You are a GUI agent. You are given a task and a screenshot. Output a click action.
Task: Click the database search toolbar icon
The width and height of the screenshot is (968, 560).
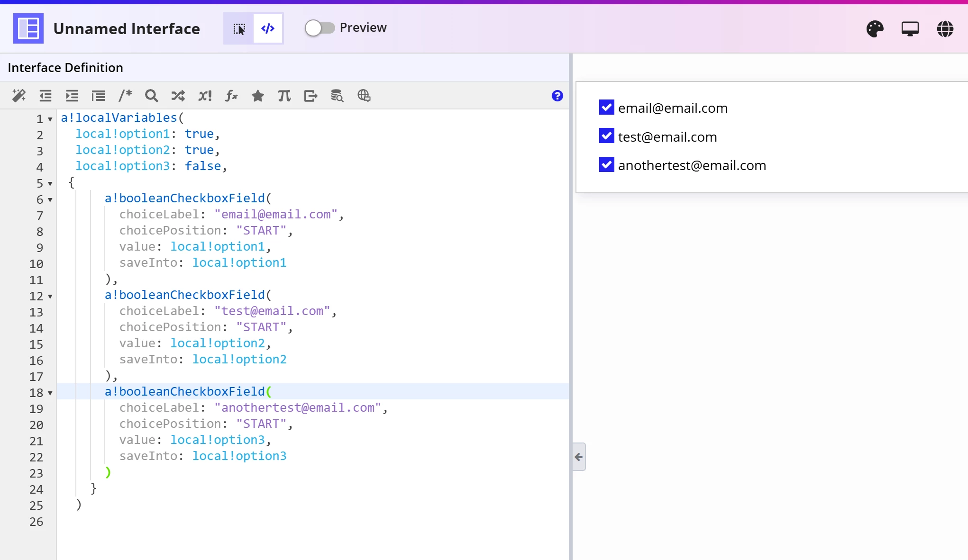(338, 96)
